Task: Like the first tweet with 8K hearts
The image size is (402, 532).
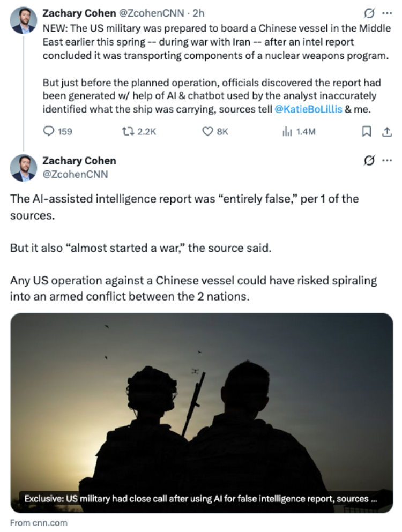Action: [207, 131]
